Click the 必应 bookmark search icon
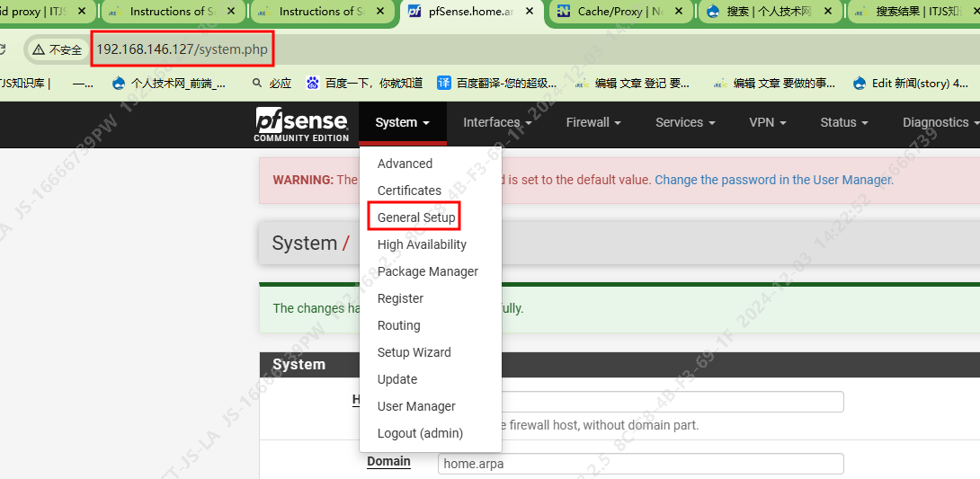This screenshot has height=479, width=980. [x=257, y=83]
